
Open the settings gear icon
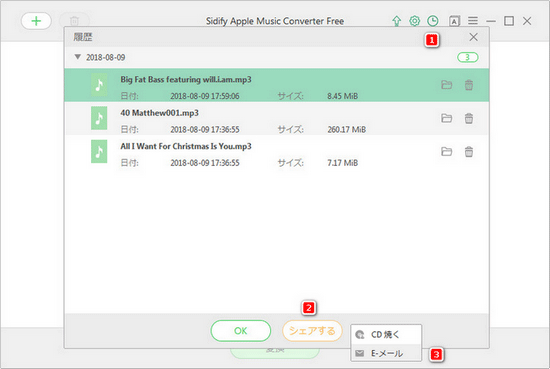pos(415,21)
